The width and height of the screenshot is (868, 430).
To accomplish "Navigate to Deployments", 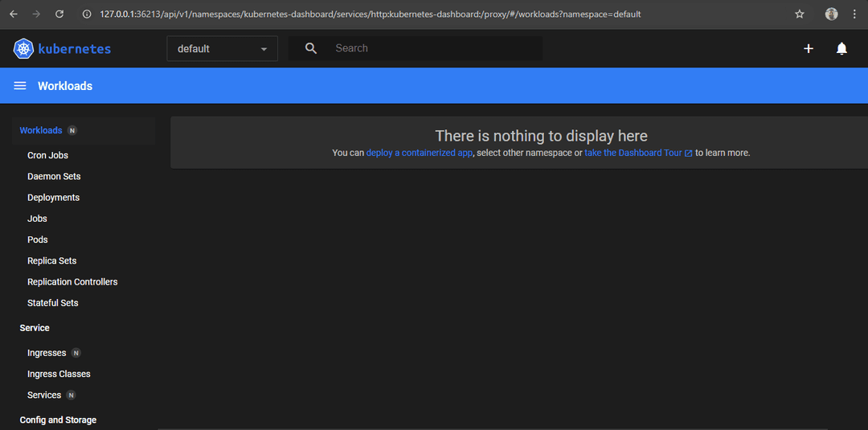I will pos(53,198).
